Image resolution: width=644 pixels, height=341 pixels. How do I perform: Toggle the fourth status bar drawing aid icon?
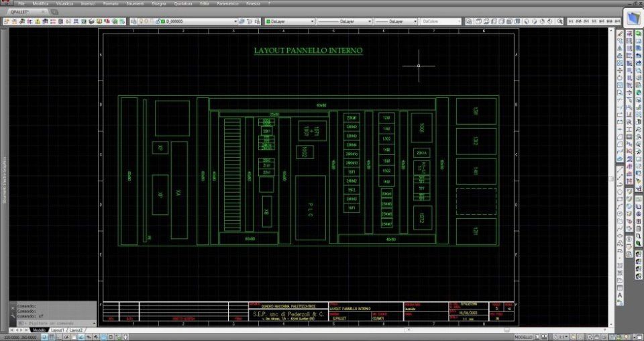(x=66, y=337)
